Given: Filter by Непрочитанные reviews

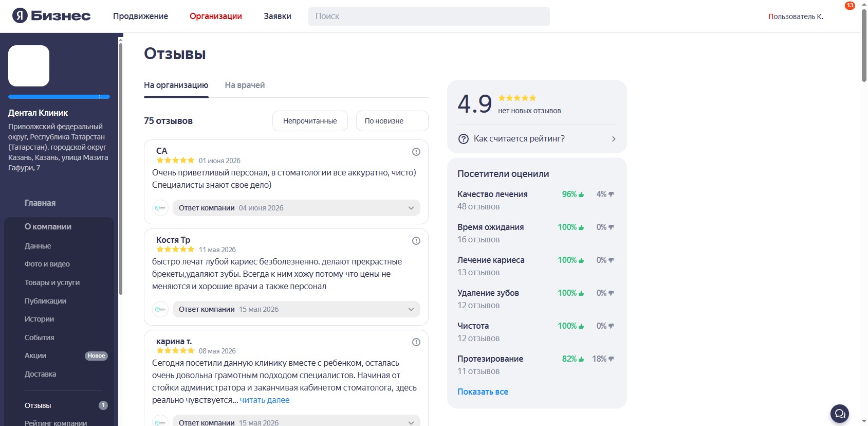Looking at the screenshot, I should point(310,121).
